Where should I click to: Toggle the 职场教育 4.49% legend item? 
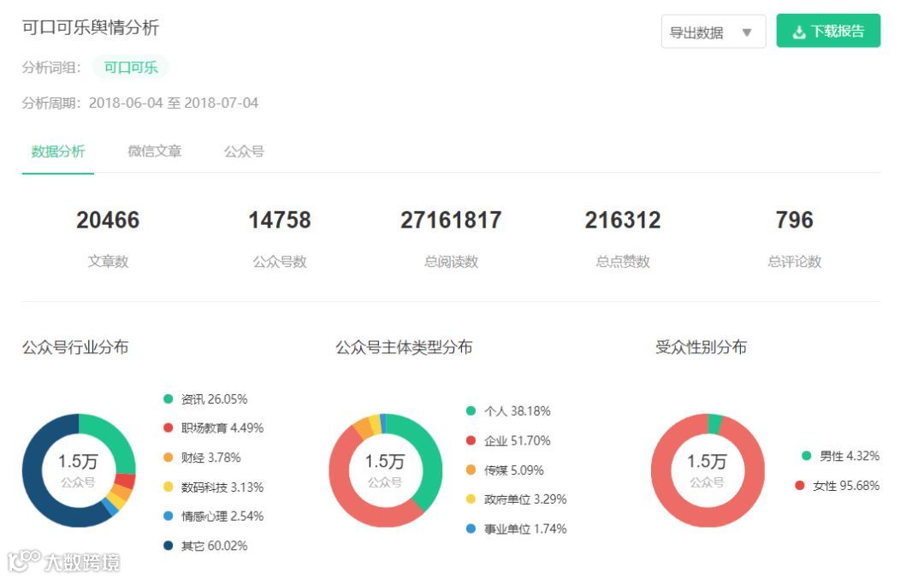pyautogui.click(x=213, y=428)
